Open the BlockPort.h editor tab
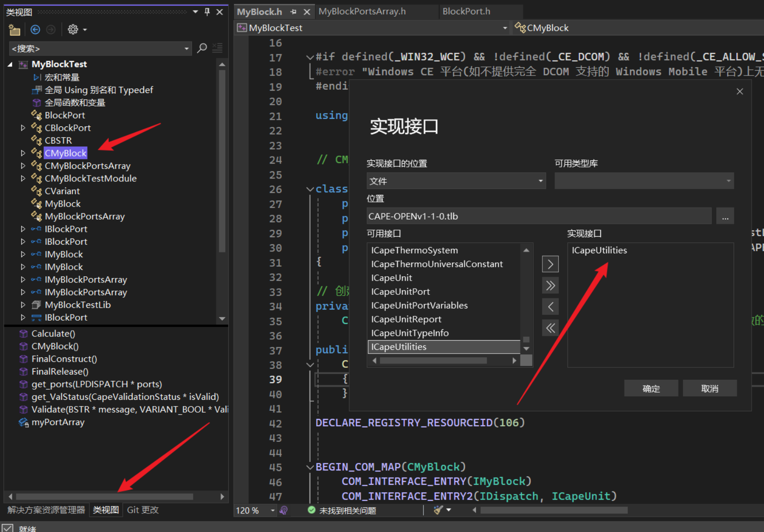 click(x=466, y=11)
